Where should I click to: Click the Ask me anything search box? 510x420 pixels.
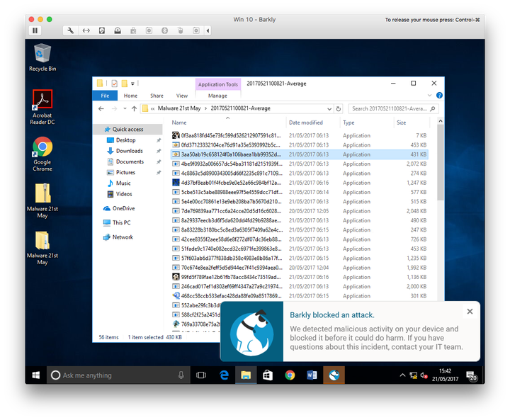coord(118,375)
